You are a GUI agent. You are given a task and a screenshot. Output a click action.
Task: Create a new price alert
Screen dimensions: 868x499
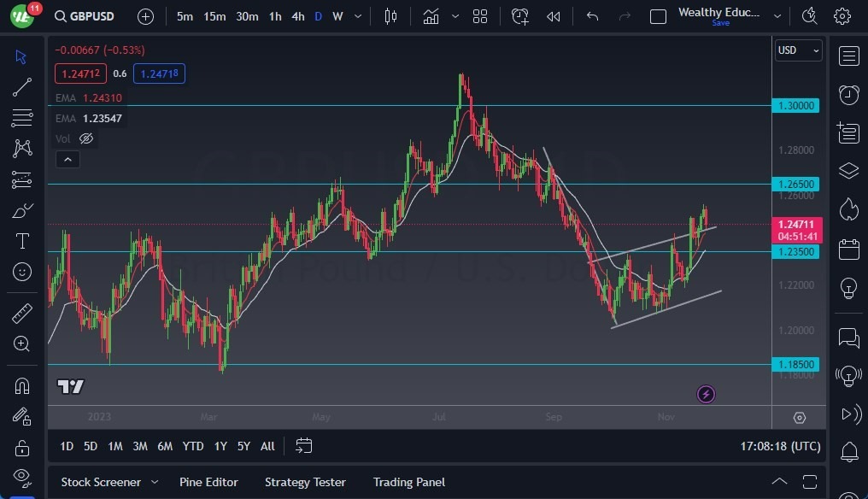520,15
